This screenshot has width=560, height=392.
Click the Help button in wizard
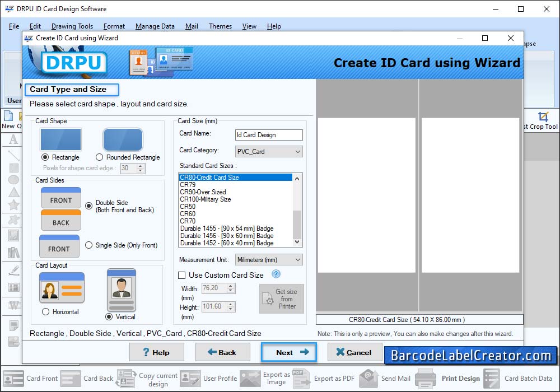tap(156, 352)
